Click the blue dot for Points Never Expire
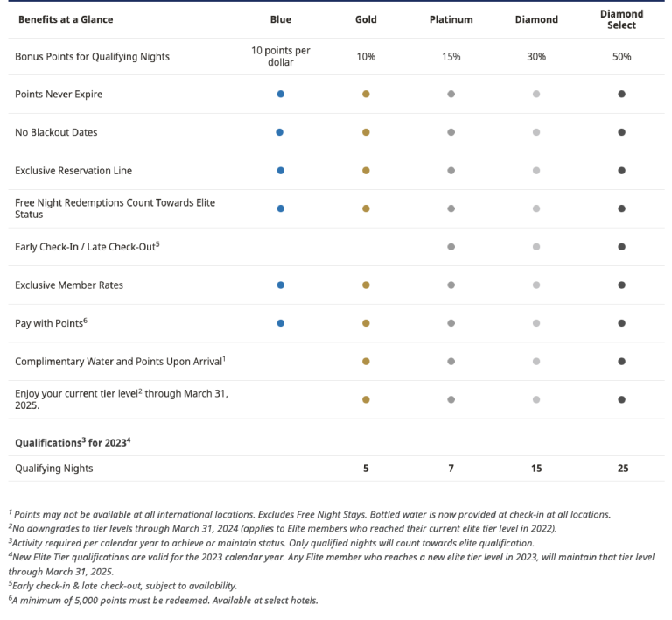This screenshot has width=672, height=620. click(x=280, y=94)
